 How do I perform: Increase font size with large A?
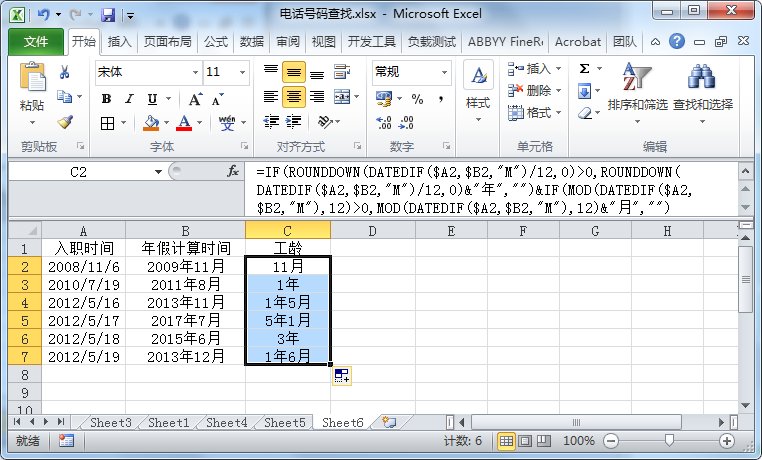[x=195, y=99]
